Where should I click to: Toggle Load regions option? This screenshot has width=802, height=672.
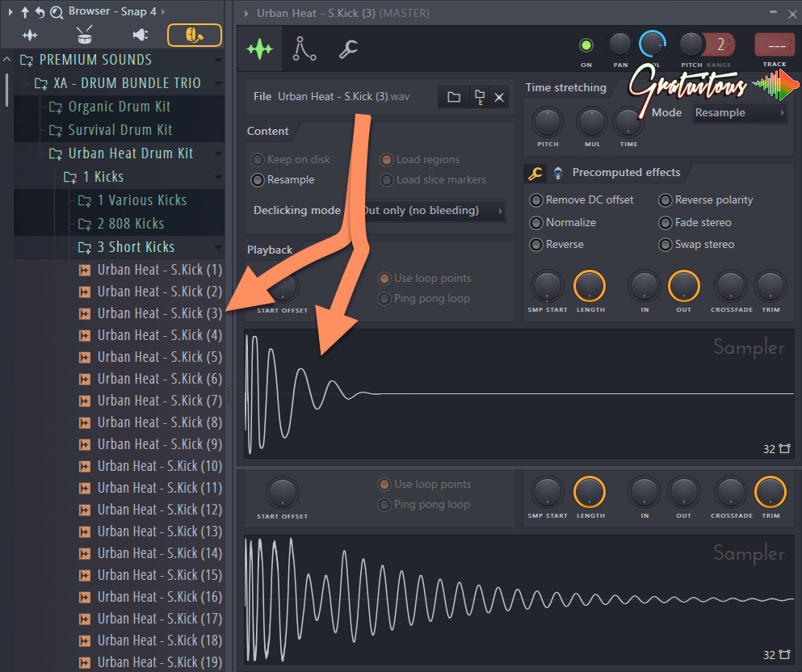tap(421, 160)
